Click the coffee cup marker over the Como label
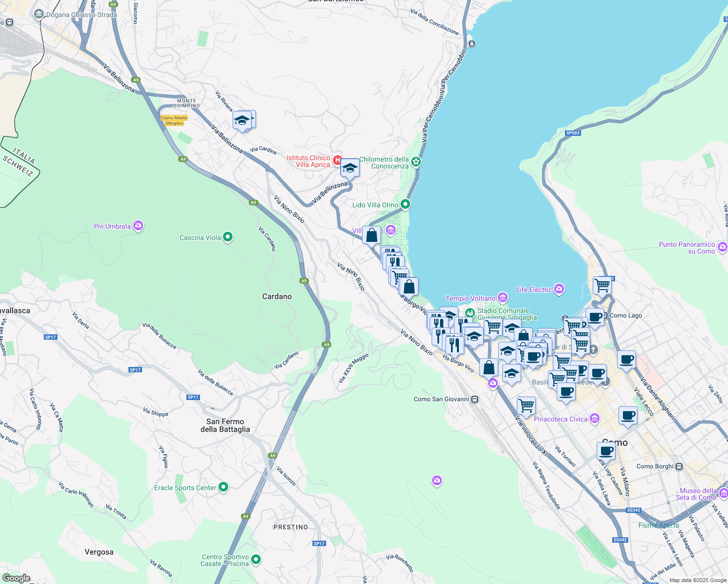 click(606, 451)
